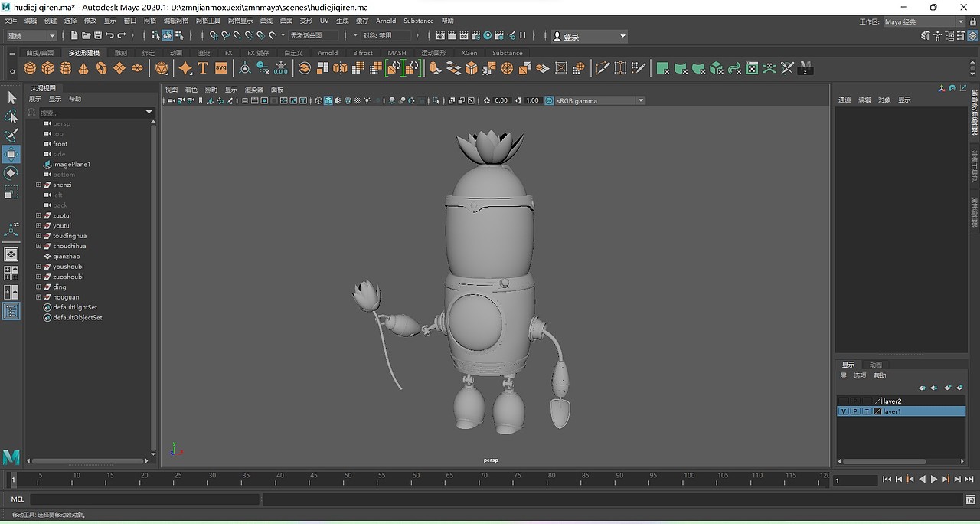
Task: Toggle the T display type box on layer1
Action: (x=867, y=411)
